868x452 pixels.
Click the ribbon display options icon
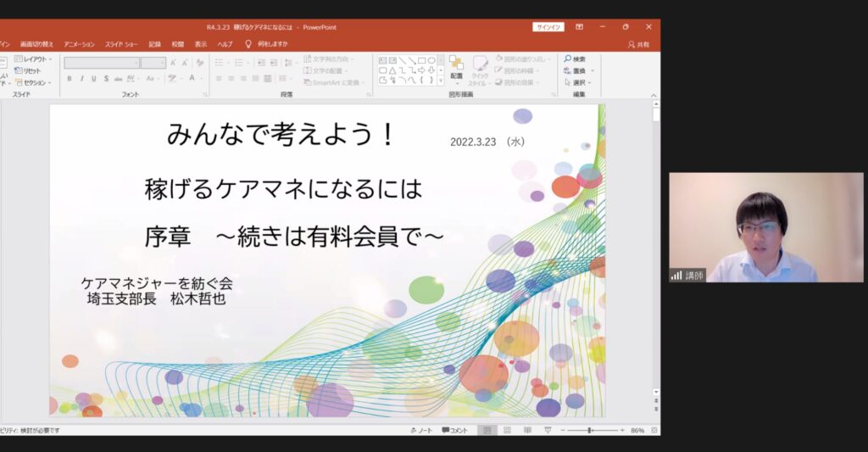pos(579,27)
